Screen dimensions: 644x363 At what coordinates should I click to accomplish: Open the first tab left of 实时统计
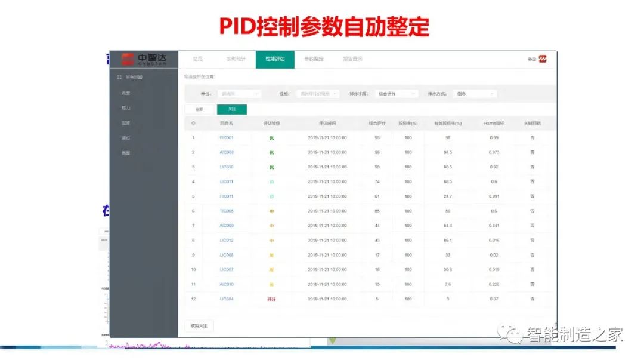(198, 59)
